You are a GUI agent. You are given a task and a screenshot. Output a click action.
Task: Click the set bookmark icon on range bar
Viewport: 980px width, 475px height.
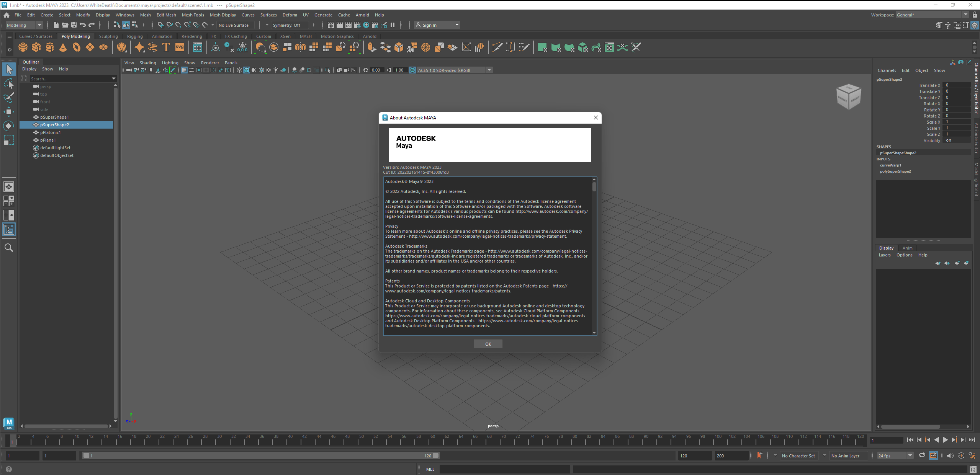759,455
